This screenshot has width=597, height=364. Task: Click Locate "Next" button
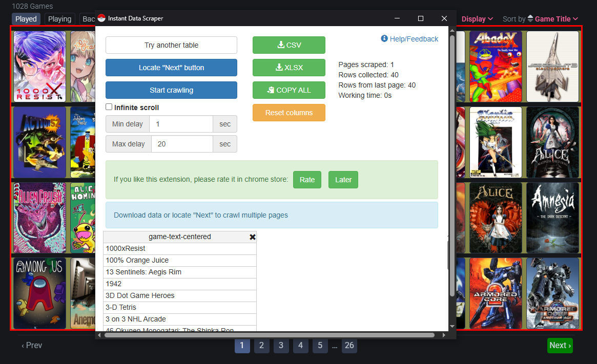171,68
